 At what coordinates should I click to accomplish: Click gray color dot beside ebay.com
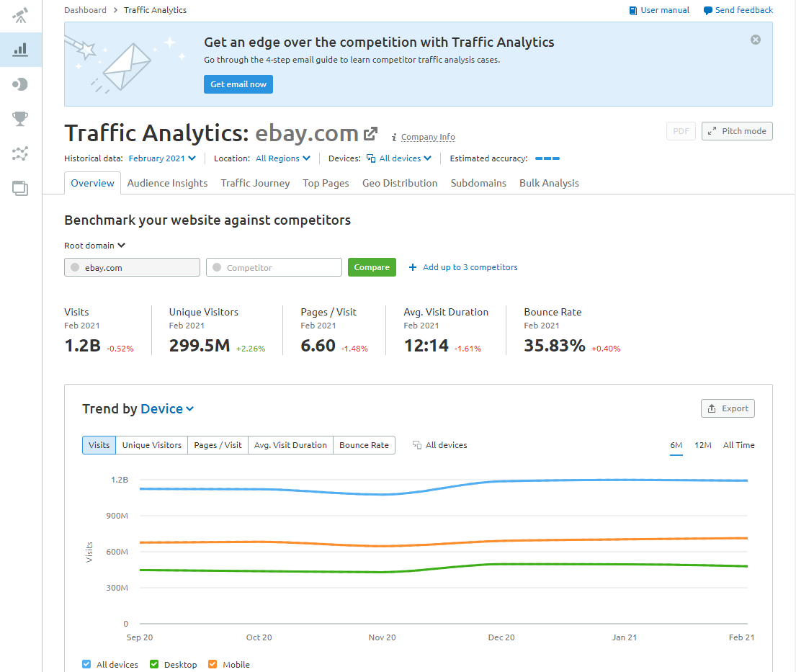pyautogui.click(x=75, y=267)
